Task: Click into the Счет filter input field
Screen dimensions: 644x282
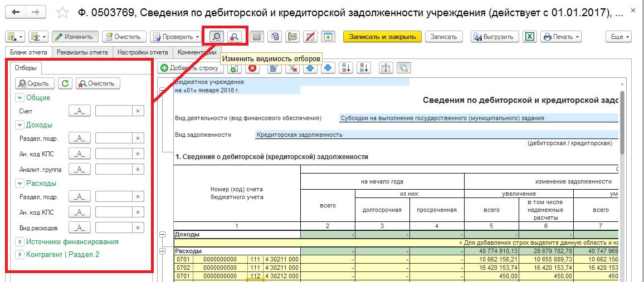Action: tap(114, 111)
